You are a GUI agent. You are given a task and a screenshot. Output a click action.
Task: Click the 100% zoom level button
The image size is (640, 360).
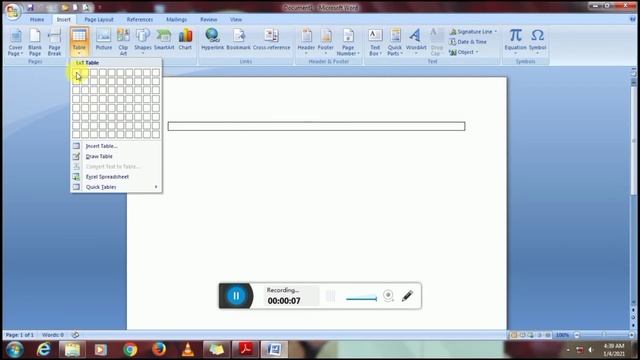click(x=562, y=335)
